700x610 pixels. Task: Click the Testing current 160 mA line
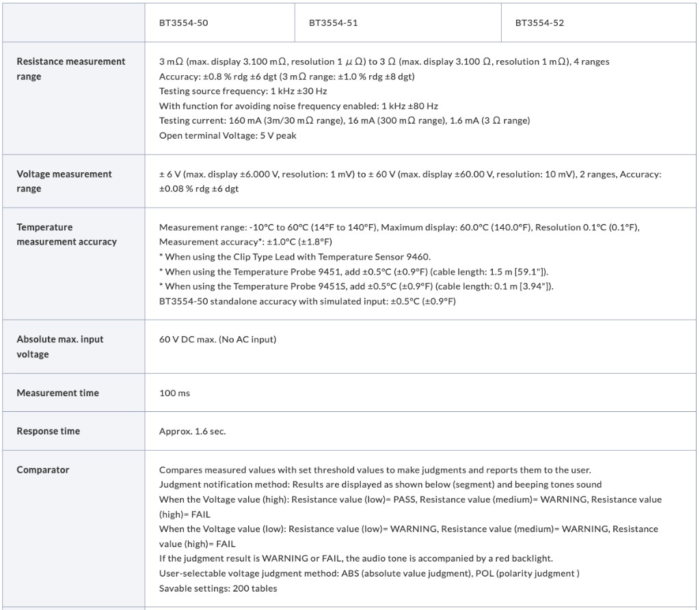tap(344, 120)
